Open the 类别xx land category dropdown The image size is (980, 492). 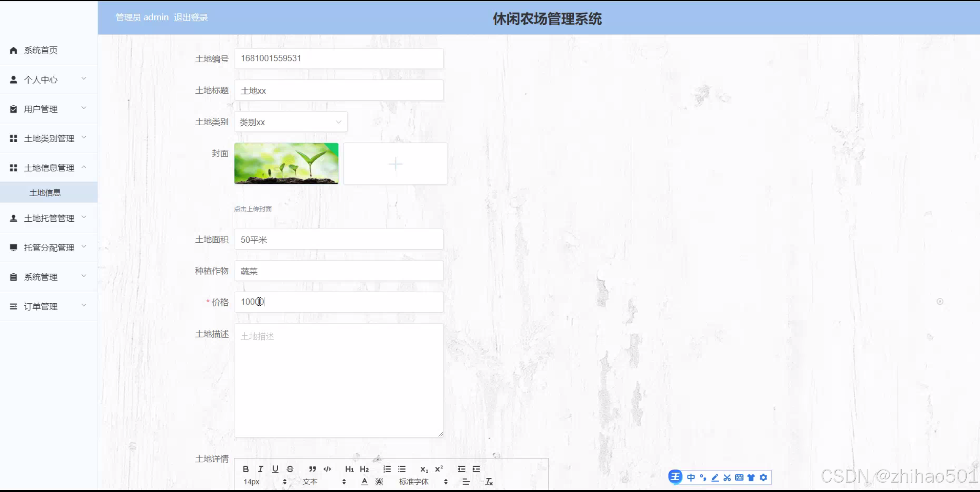290,122
